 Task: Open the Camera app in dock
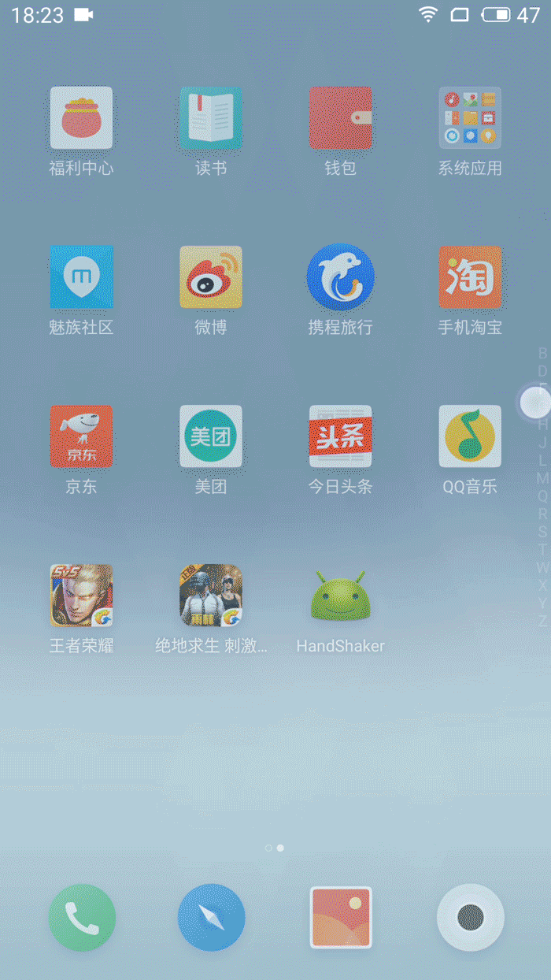(471, 918)
